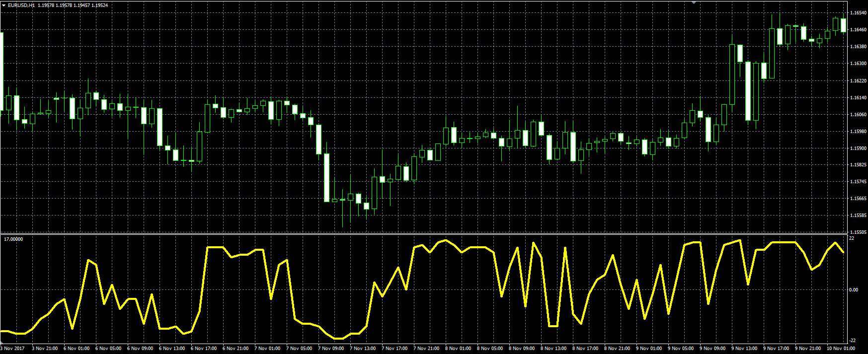Click the 1.16060 price scale label
Screen dimensions: 868x354
click(859, 115)
